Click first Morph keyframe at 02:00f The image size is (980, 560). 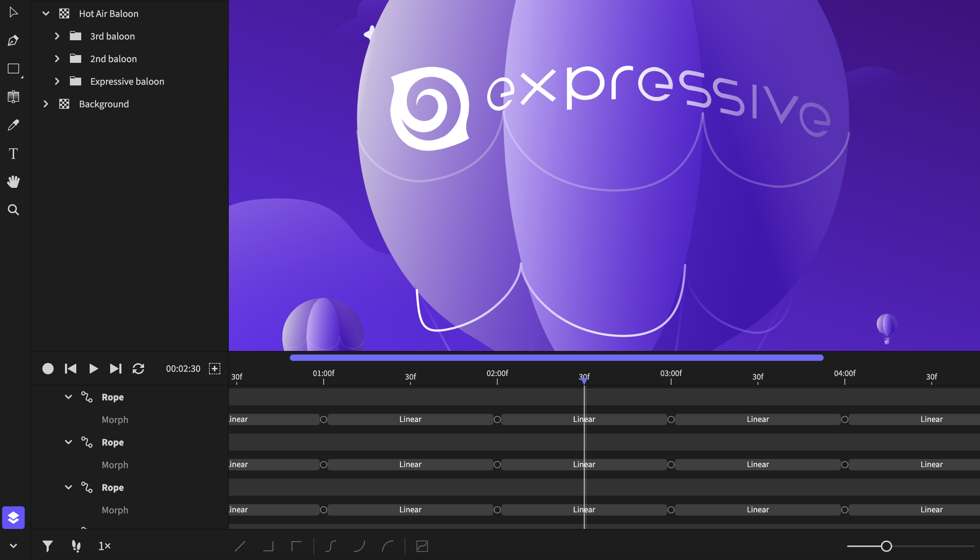(x=497, y=419)
